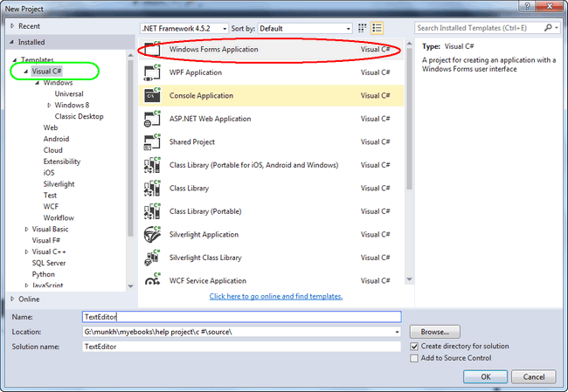Expand the Windows 8 tree node
Image resolution: width=568 pixels, height=392 pixels.
pos(49,105)
